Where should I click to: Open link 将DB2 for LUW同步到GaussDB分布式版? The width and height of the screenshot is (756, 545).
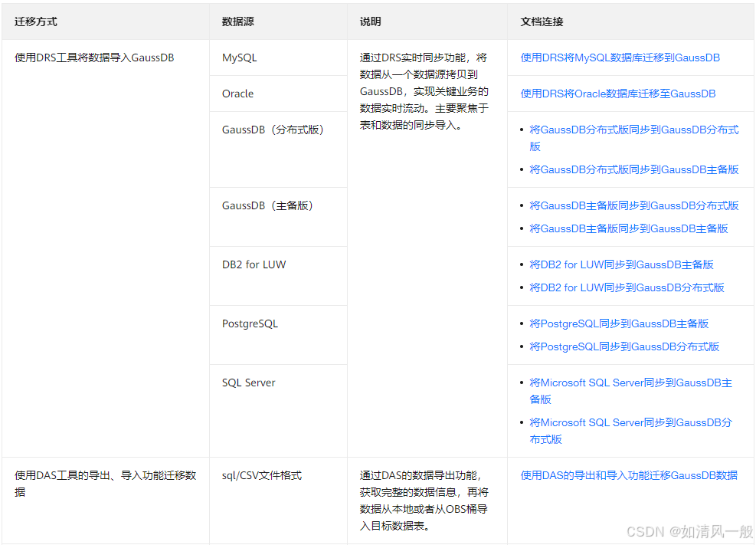627,288
